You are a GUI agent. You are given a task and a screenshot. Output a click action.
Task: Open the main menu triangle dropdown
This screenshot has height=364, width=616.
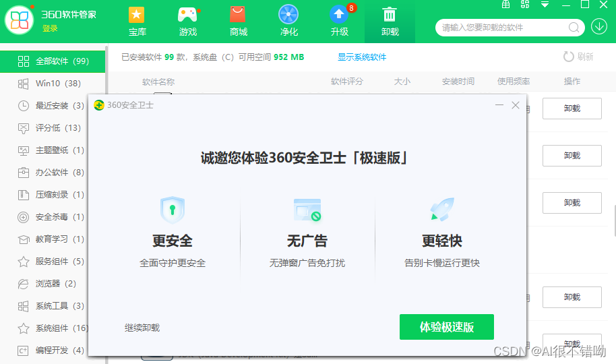click(545, 4)
